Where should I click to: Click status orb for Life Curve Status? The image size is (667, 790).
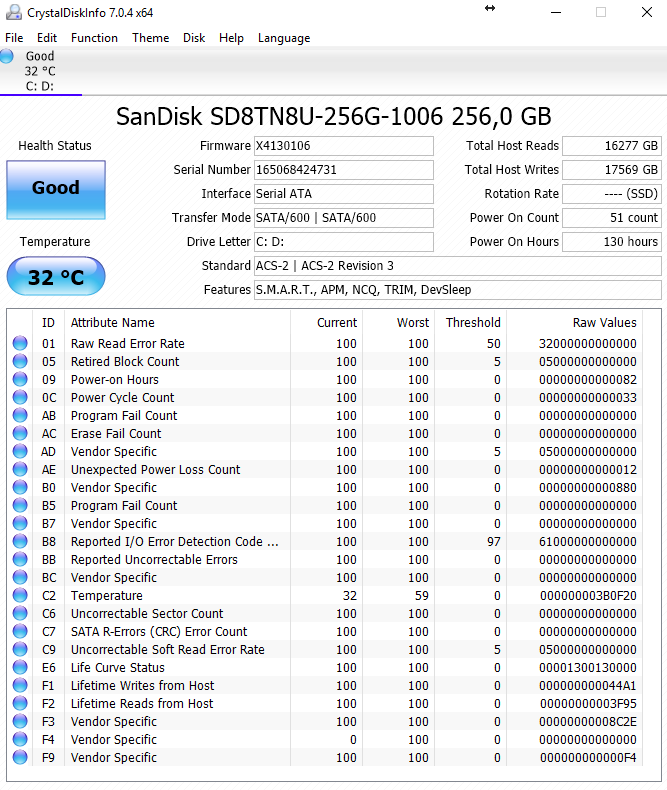click(20, 668)
